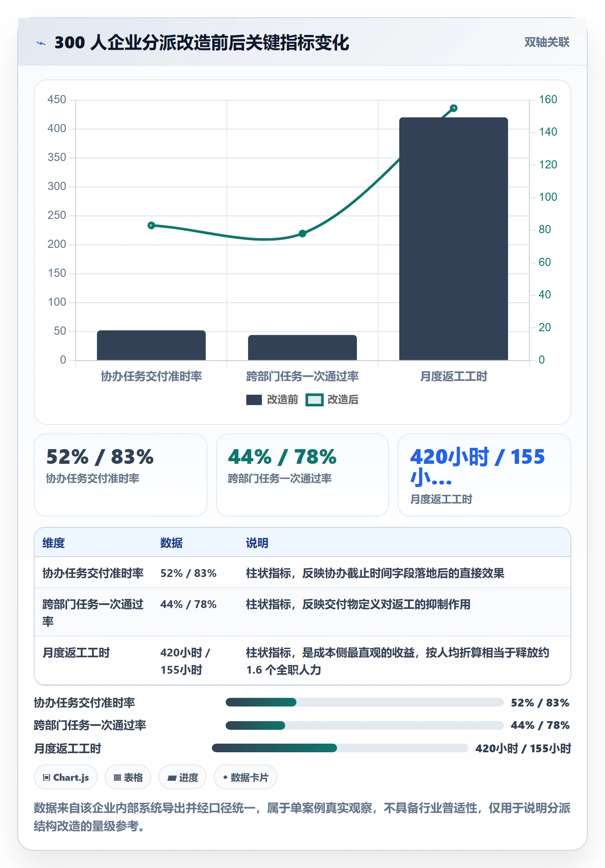Click the 说明 column header
605x868 pixels.
coord(257,543)
